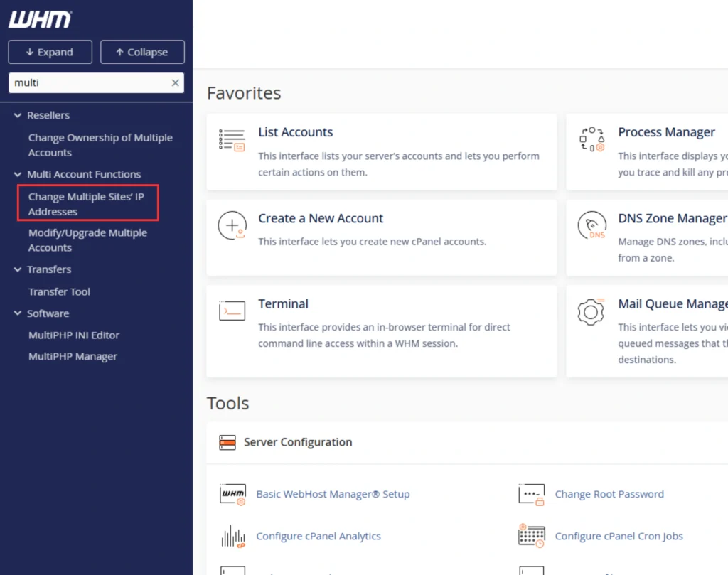
Task: Collapse the Software menu group
Action: [x=18, y=313]
